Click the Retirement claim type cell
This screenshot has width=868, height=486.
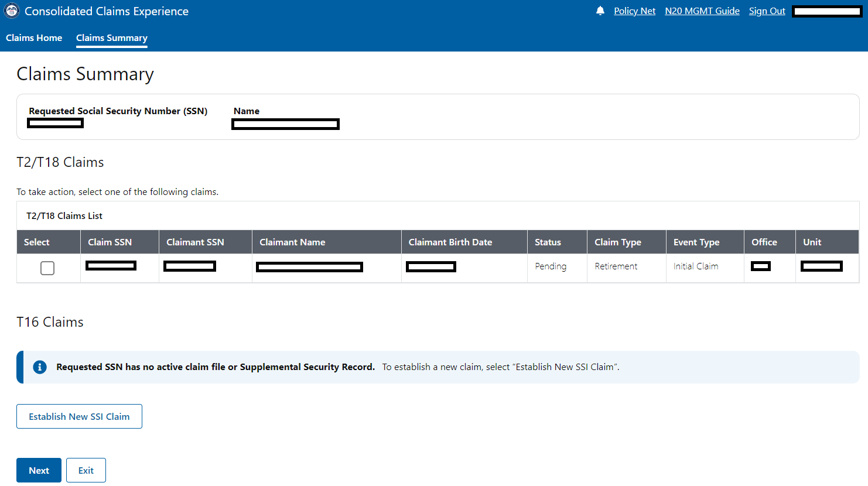click(616, 266)
